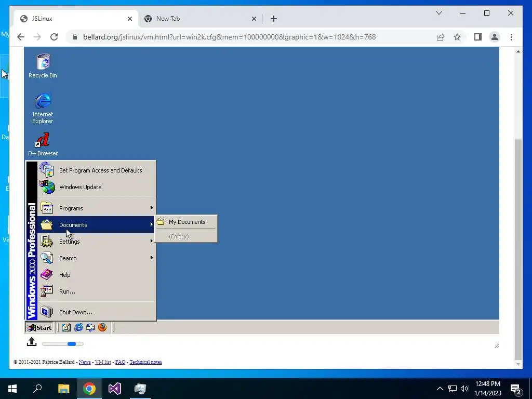Show hidden system tray icons
532x399 pixels.
tap(440, 389)
